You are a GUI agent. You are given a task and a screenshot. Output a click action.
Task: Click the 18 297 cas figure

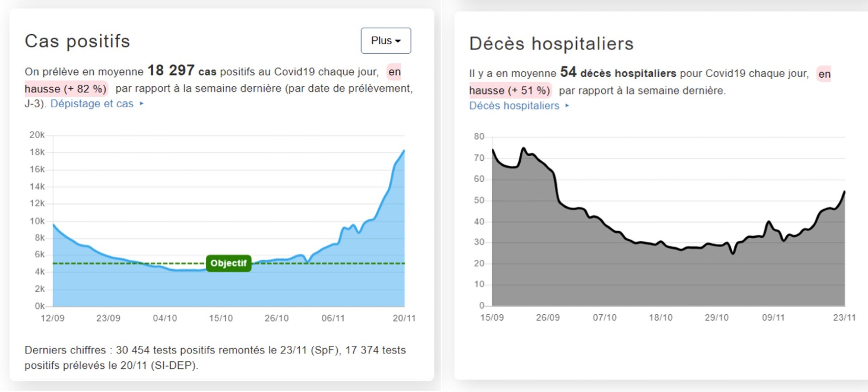(182, 70)
